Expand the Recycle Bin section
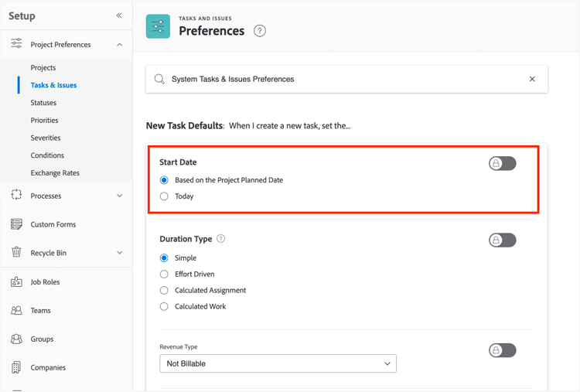Viewport: 580px width, 392px height. click(119, 253)
